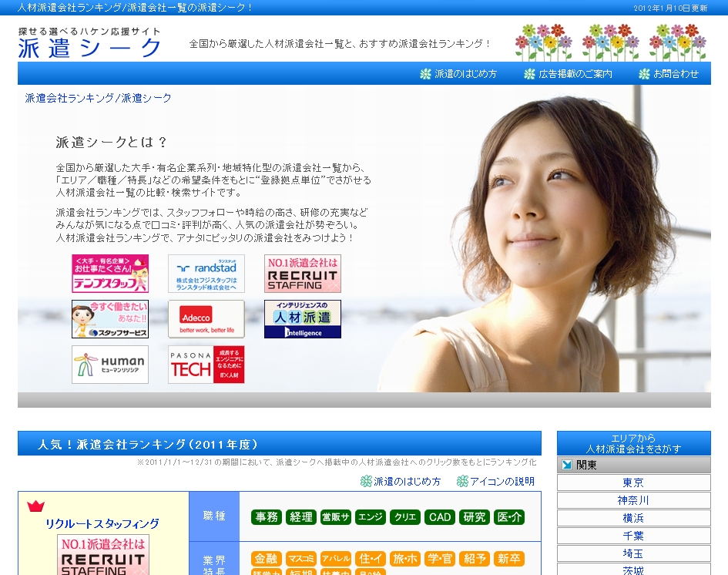Click the 職種 row label
728x575 pixels.
(x=214, y=516)
